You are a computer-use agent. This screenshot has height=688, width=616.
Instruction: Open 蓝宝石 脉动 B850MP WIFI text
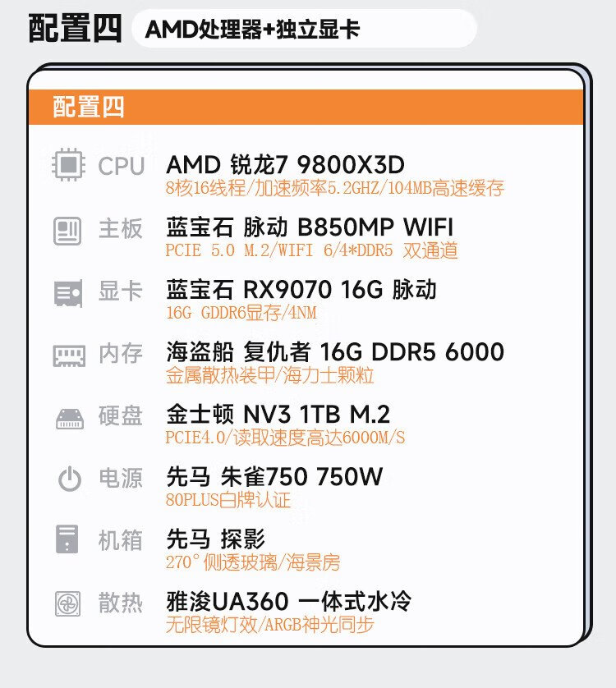point(310,227)
